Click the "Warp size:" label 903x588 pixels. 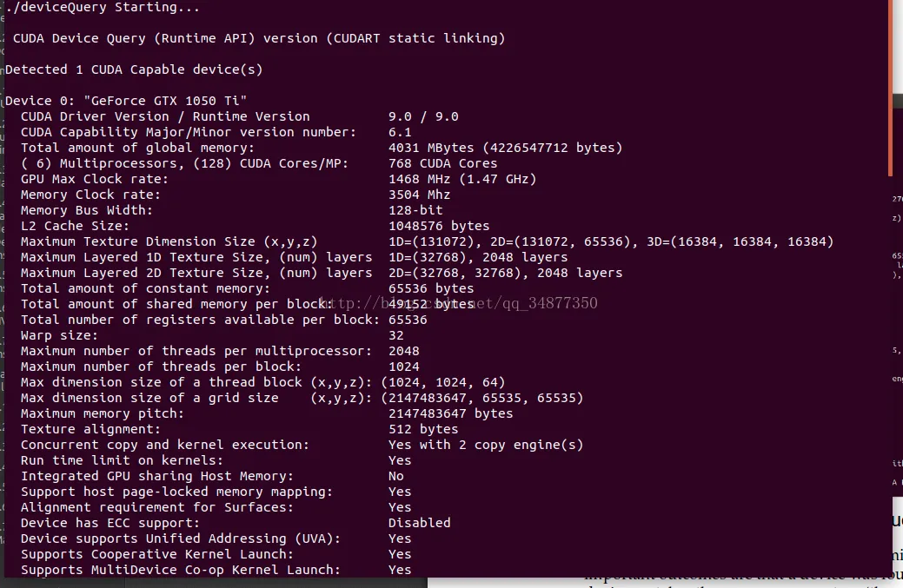[59, 335]
